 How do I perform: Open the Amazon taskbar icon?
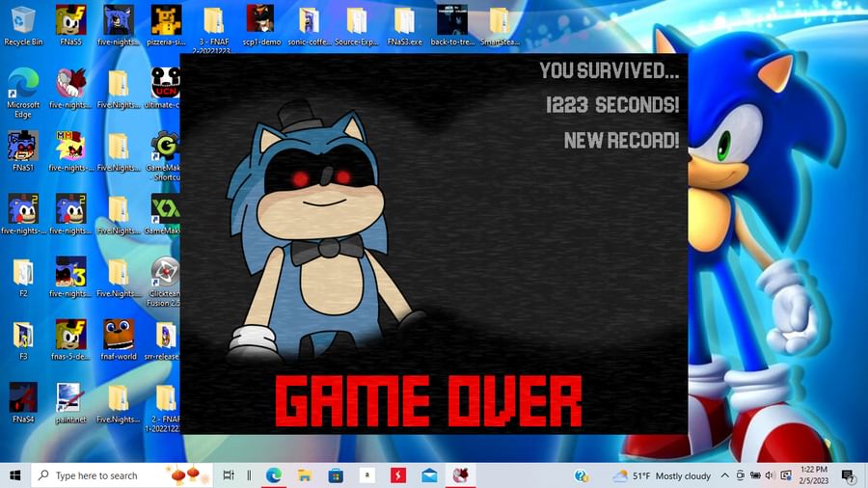366,475
